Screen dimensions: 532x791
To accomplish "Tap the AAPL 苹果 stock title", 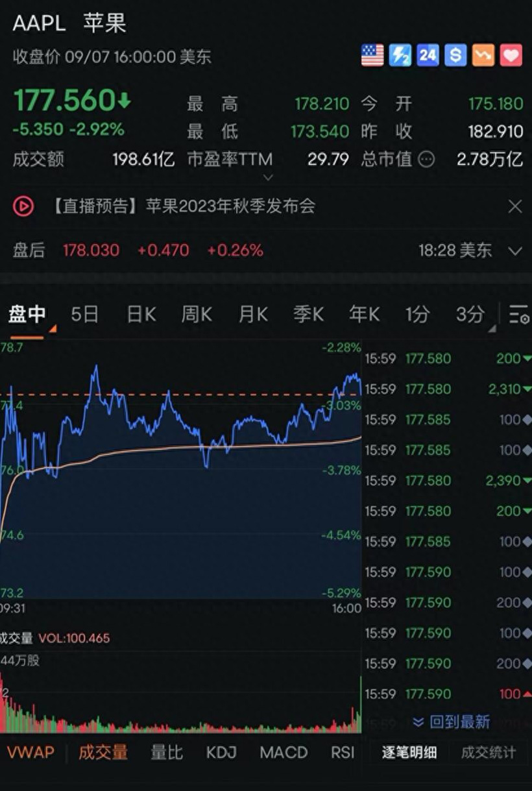I will pos(69,23).
